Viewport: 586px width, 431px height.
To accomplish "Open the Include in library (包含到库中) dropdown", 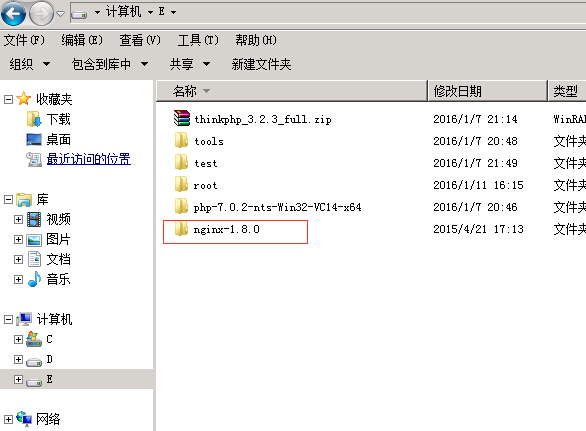I will 110,64.
